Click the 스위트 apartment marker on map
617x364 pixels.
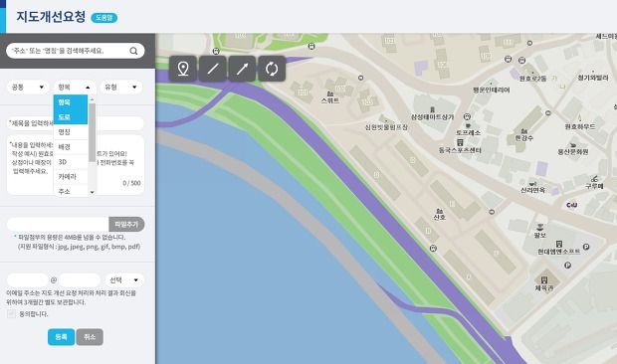coord(329,97)
